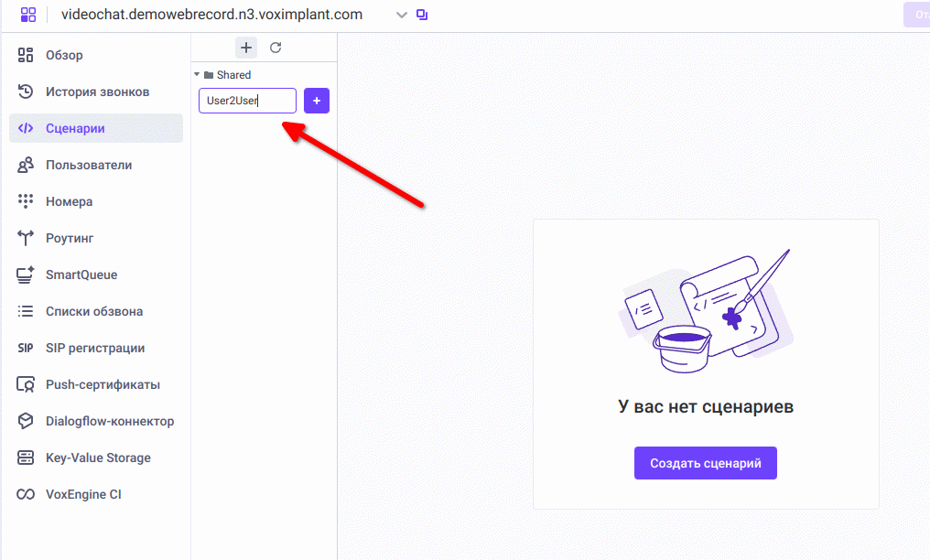The width and height of the screenshot is (930, 560).
Task: Refresh the scenarios list
Action: click(x=276, y=48)
